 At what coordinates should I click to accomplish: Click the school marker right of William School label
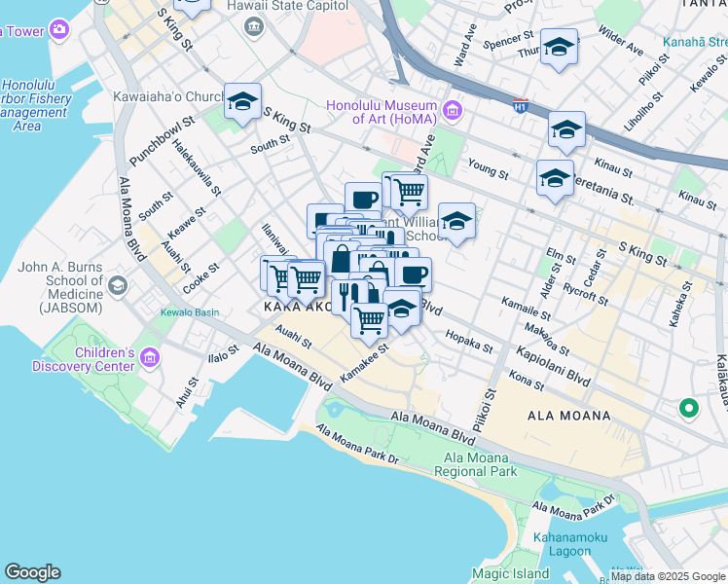point(456,224)
